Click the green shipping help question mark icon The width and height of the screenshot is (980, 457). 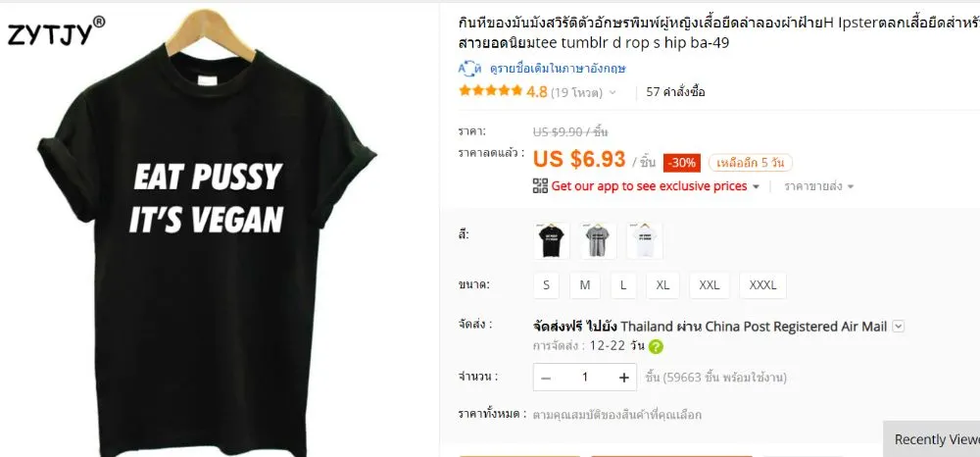(x=657, y=346)
